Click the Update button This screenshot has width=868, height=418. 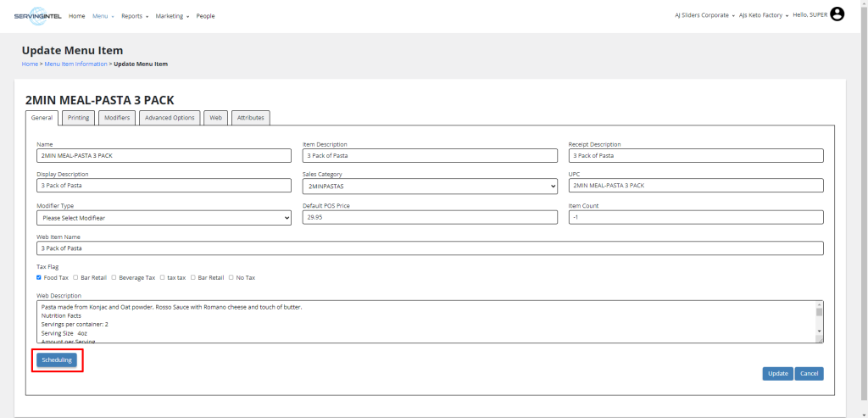click(x=777, y=373)
